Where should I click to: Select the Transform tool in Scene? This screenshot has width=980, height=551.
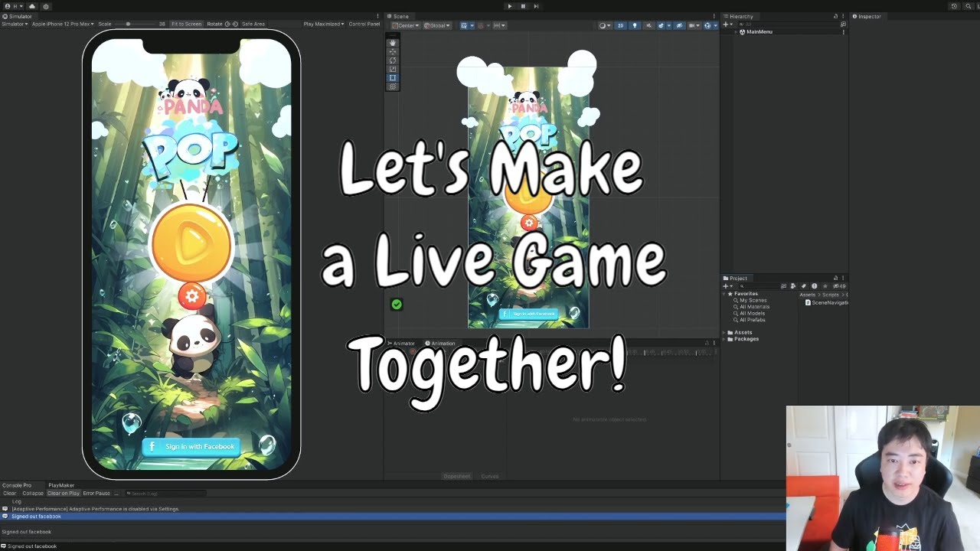(393, 86)
